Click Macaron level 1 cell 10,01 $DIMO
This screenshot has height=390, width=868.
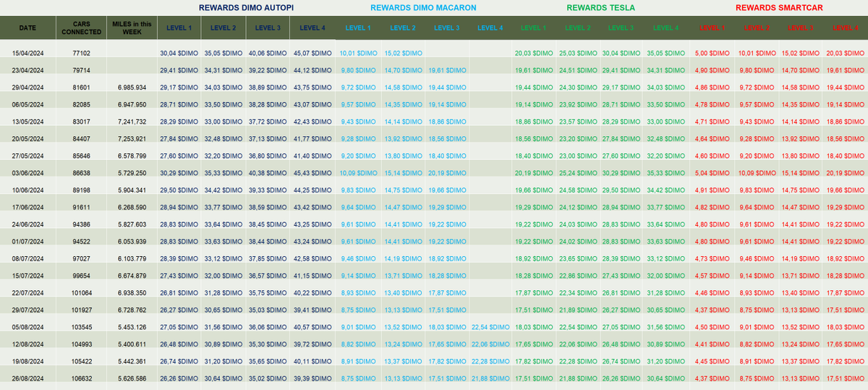click(x=358, y=53)
